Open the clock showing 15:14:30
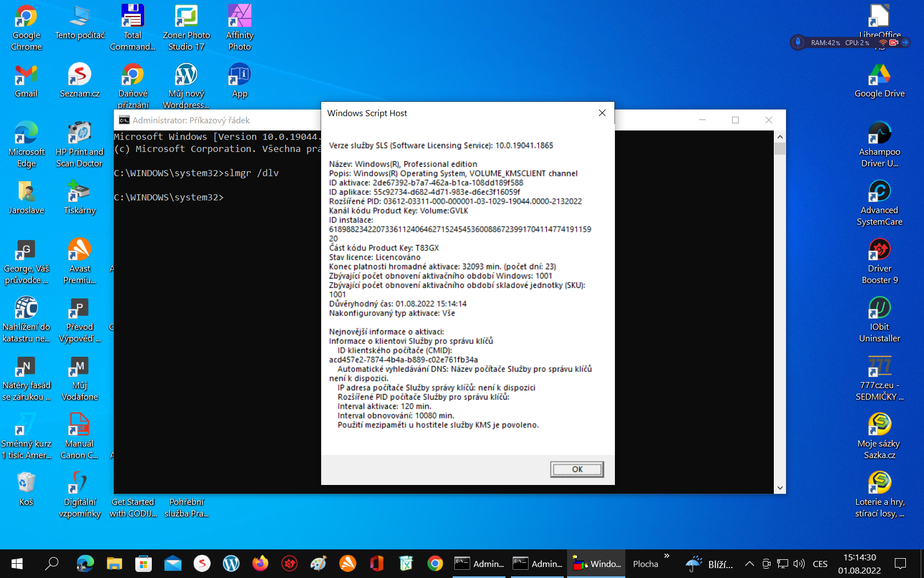 pos(860,564)
